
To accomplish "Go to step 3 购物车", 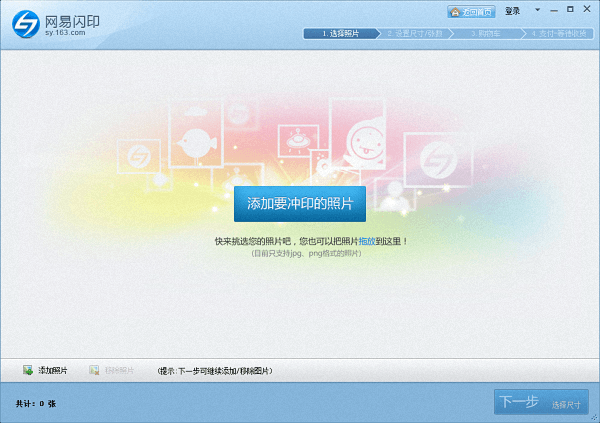I will click(x=487, y=33).
